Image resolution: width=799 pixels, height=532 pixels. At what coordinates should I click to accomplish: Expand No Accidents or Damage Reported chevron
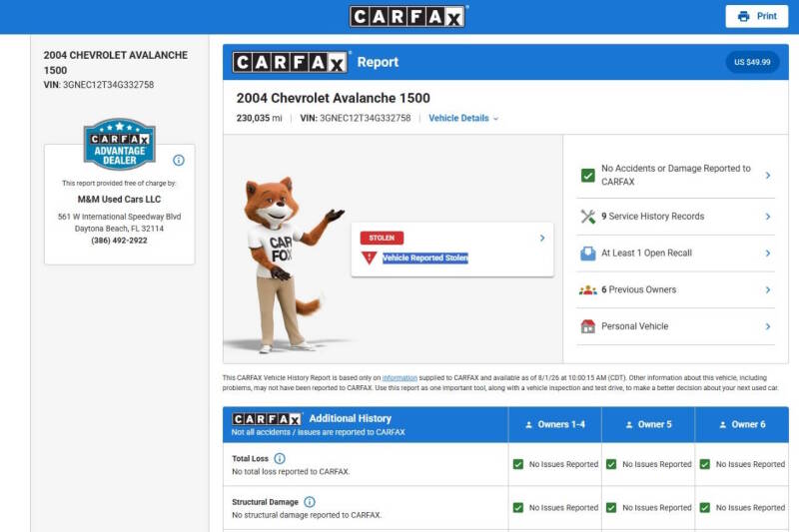click(x=768, y=175)
